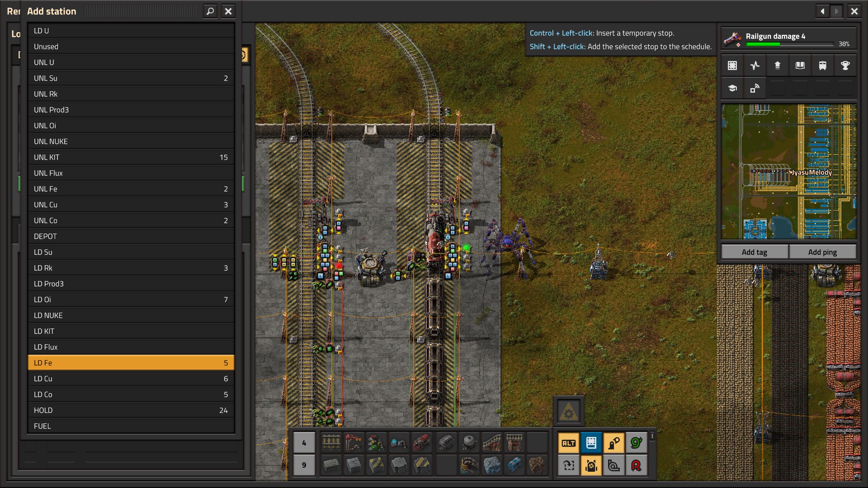
Task: Select the cargo wagon item in hotbar
Action: [x=446, y=443]
